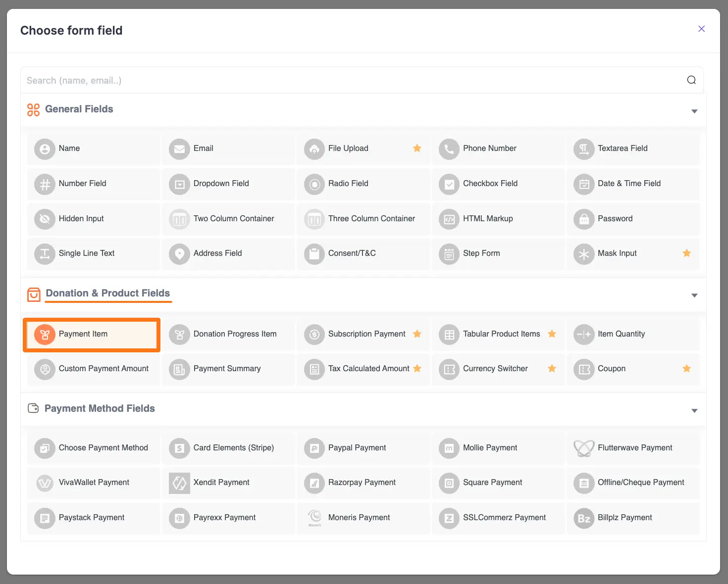The width and height of the screenshot is (728, 584).
Task: Click the star on Subscription Payment
Action: [417, 334]
